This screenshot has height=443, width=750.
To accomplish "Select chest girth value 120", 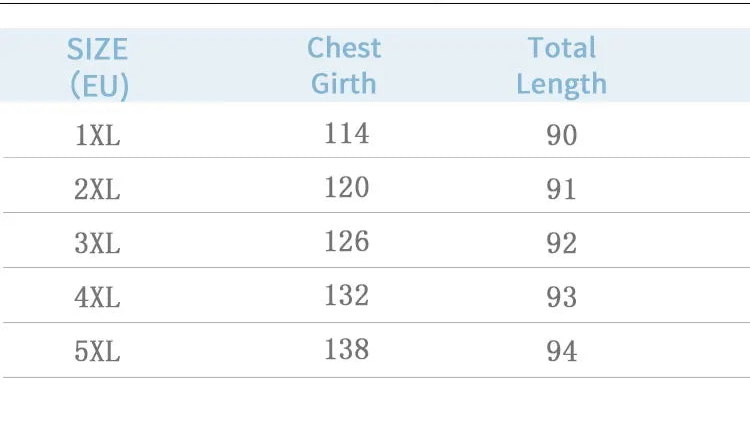I will (347, 187).
